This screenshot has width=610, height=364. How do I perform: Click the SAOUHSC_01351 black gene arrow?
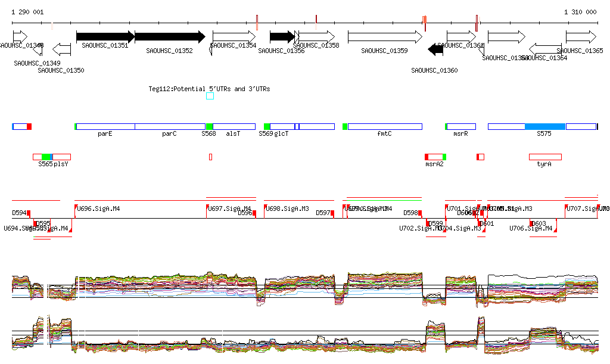coord(105,37)
